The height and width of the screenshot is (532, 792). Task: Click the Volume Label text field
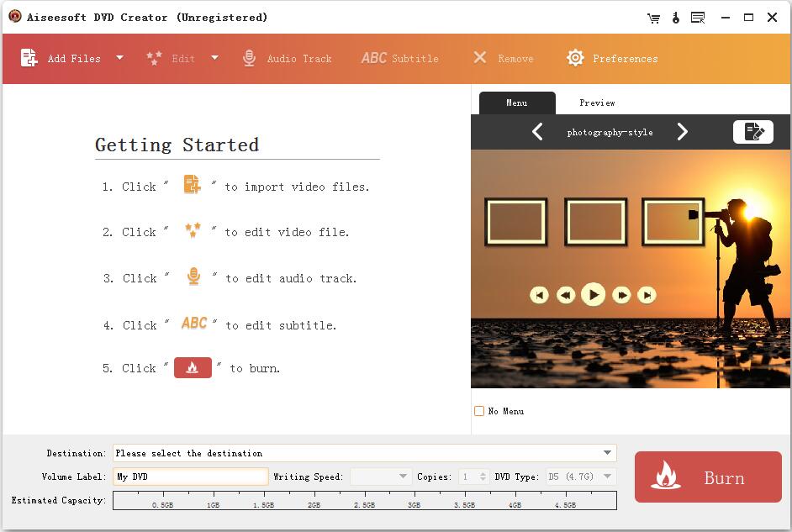pyautogui.click(x=191, y=477)
